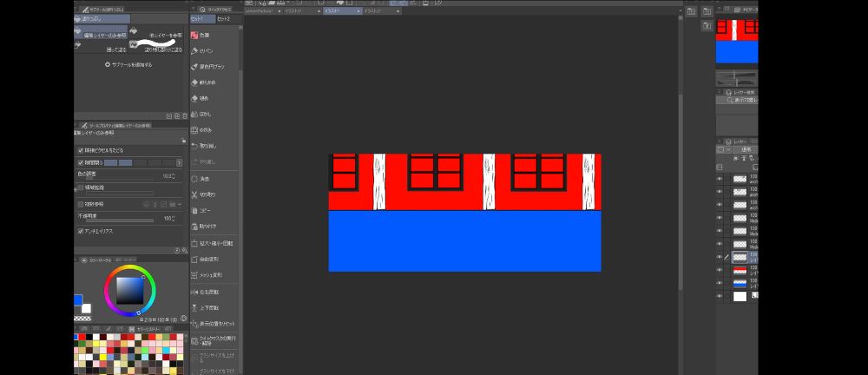Open the multiple referring dropdown arrow
The height and width of the screenshot is (375, 868).
(x=180, y=204)
